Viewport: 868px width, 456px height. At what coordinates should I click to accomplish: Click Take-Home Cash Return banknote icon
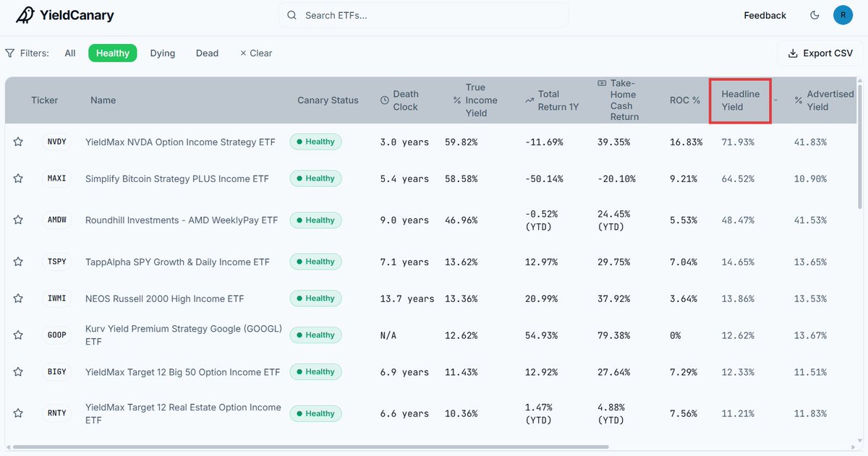[x=602, y=84]
